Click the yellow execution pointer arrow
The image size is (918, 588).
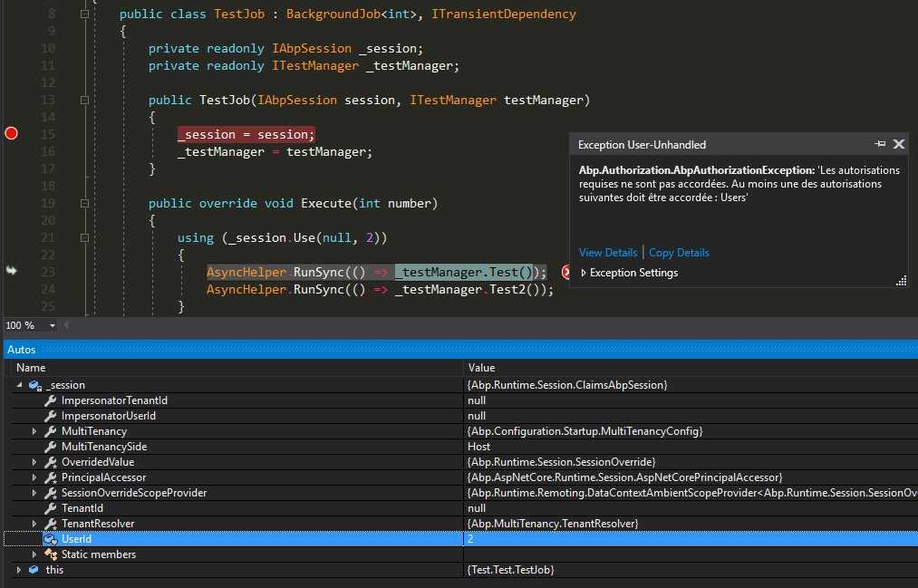(x=11, y=271)
